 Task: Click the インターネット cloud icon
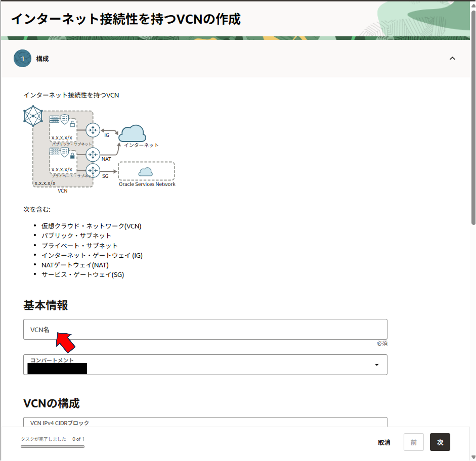pos(132,134)
